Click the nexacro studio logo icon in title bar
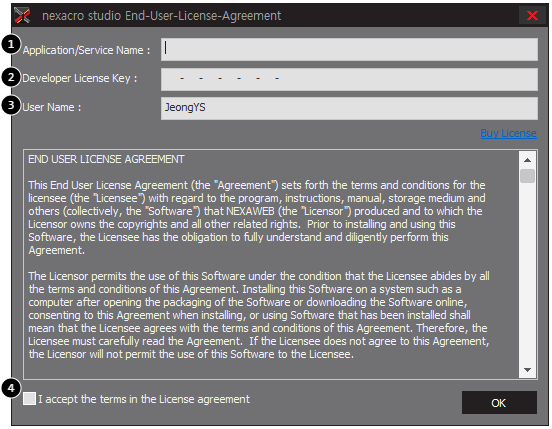 pyautogui.click(x=22, y=15)
